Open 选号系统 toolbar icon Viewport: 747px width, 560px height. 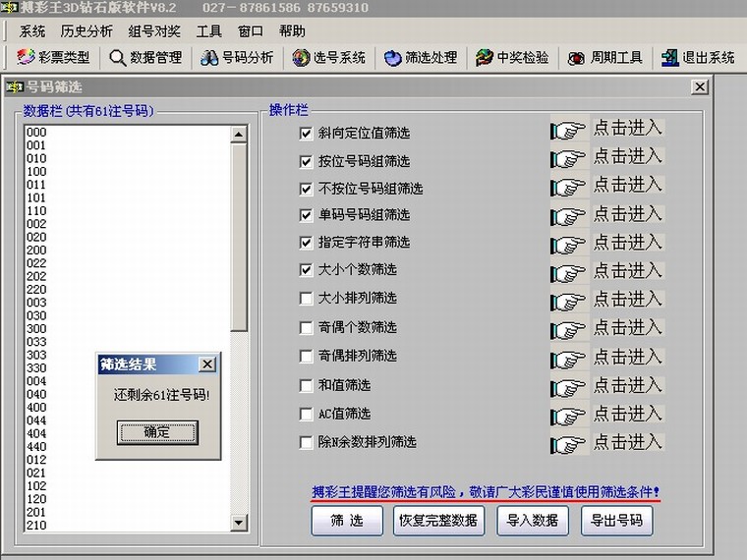[301, 58]
